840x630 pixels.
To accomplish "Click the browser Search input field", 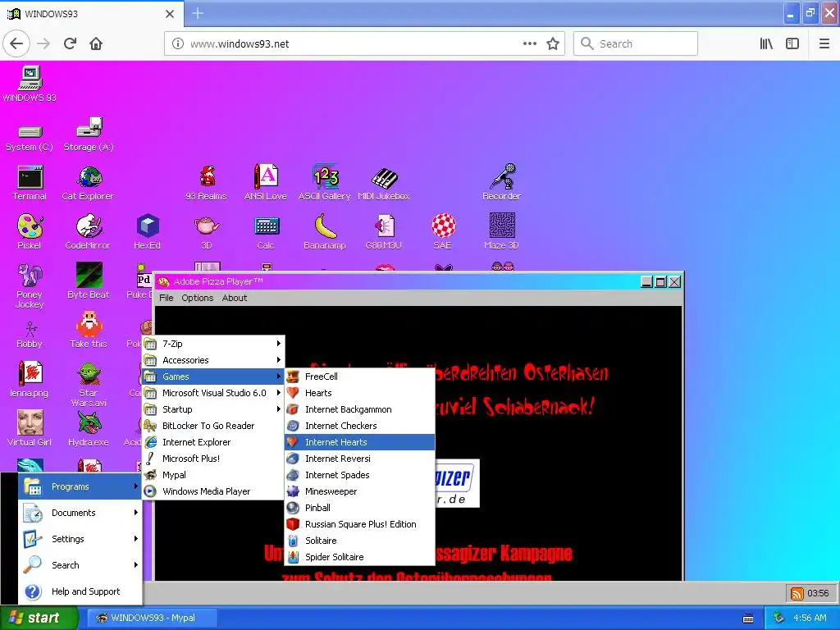I will click(x=636, y=43).
